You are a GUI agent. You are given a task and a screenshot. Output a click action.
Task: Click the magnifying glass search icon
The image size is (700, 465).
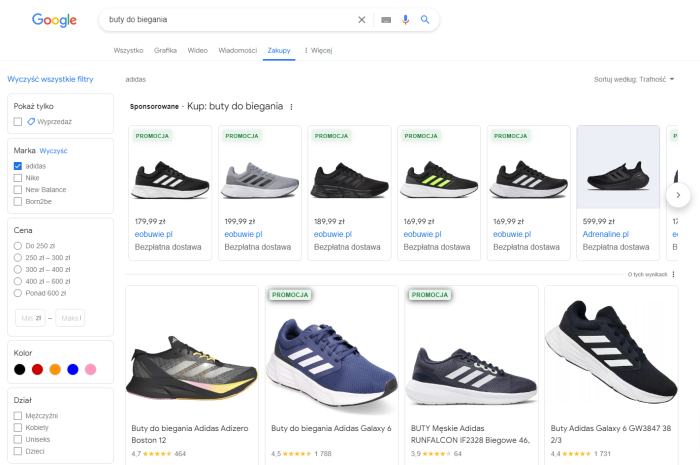tap(425, 20)
